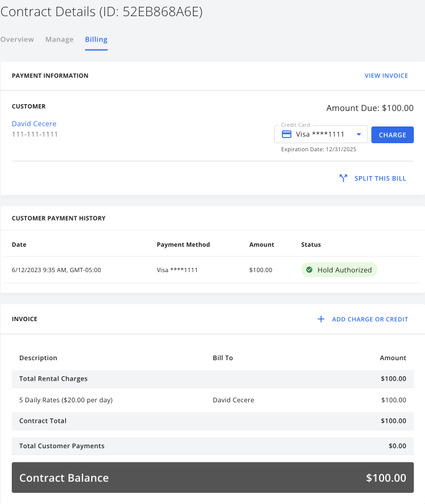Click the 6/12/2023 9:35 AM payment date

pyautogui.click(x=56, y=270)
